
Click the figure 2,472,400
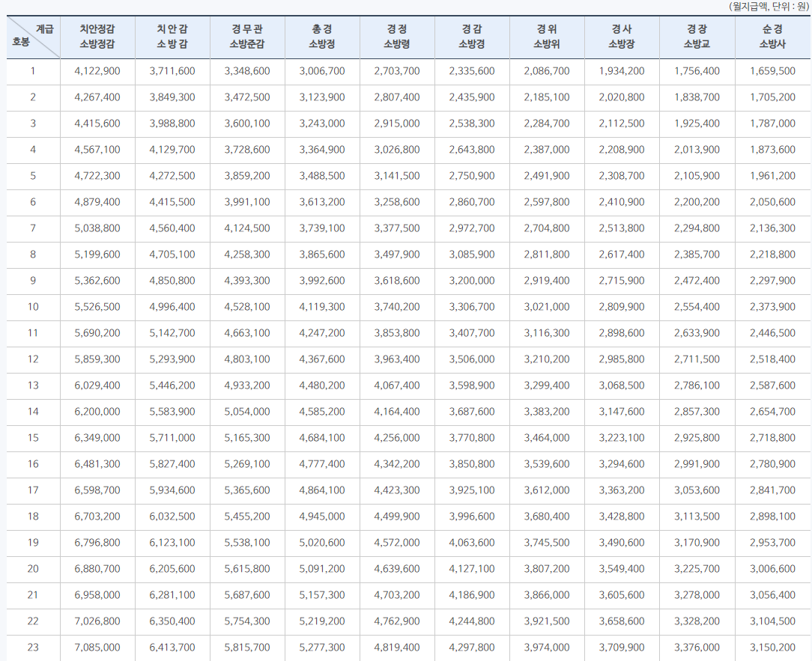pyautogui.click(x=697, y=281)
